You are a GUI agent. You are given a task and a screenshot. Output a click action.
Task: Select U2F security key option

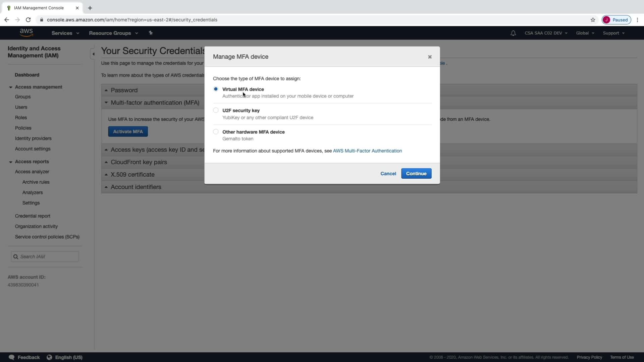[216, 110]
